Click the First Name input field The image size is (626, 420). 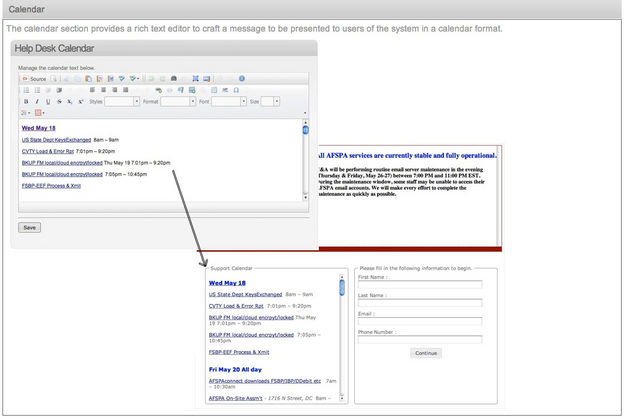(420, 284)
